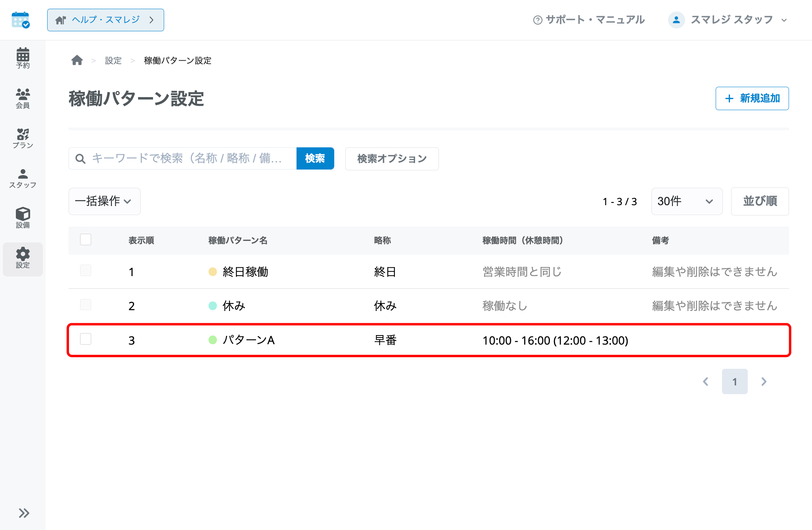Open the 予約 calendar sidebar icon

click(23, 58)
